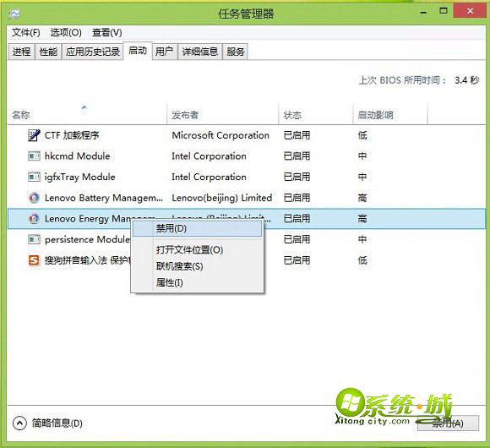Screen dimensions: 490x448
Task: Select the hkcmd Module entry
Action: (x=77, y=156)
